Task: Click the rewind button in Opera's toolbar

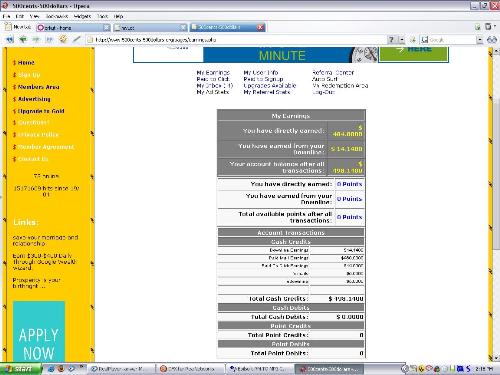Action: pos(9,40)
